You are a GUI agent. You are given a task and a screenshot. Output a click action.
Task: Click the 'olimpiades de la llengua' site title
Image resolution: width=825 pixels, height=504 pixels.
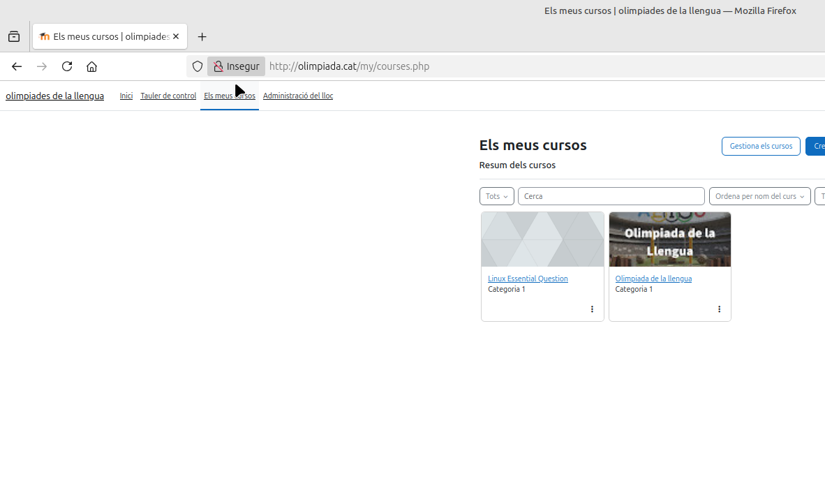(x=54, y=96)
